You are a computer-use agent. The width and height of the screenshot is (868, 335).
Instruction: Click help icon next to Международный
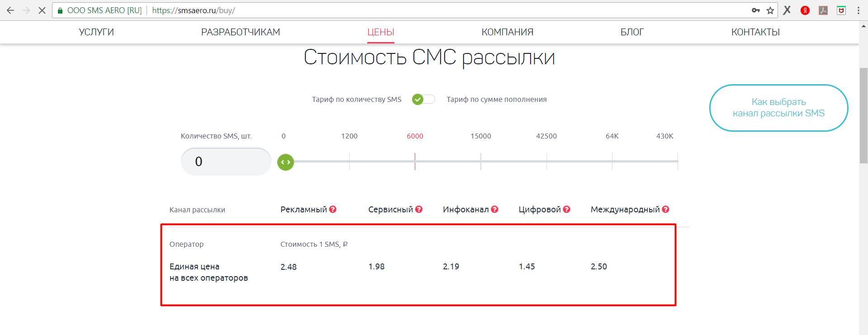(x=666, y=209)
